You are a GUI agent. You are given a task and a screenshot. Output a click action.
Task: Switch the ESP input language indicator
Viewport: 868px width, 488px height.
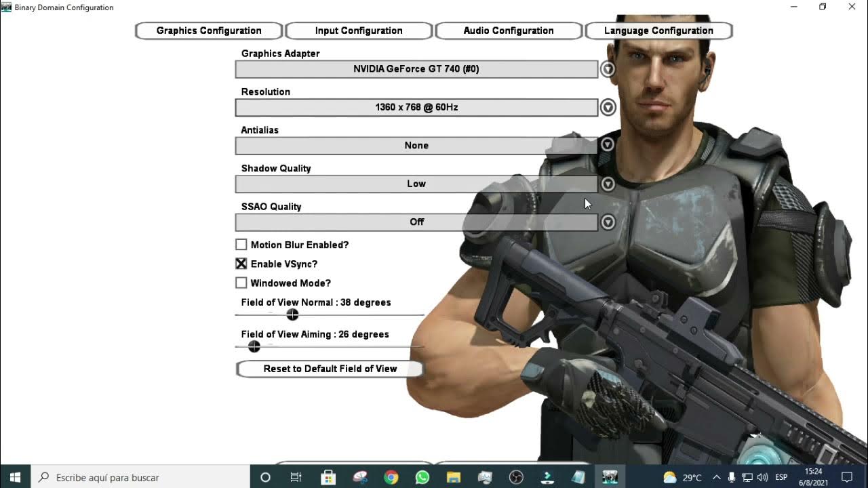(782, 477)
